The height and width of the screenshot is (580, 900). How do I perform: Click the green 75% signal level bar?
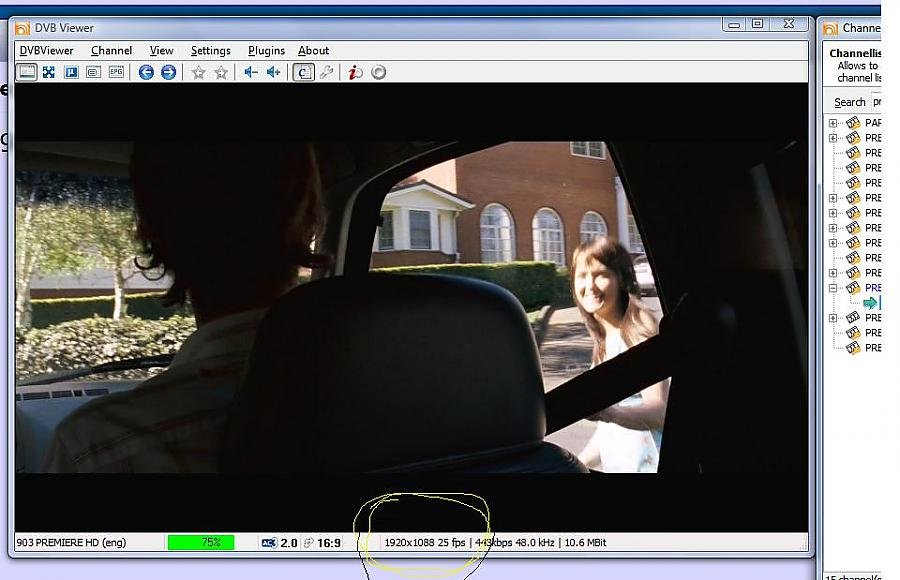click(200, 543)
